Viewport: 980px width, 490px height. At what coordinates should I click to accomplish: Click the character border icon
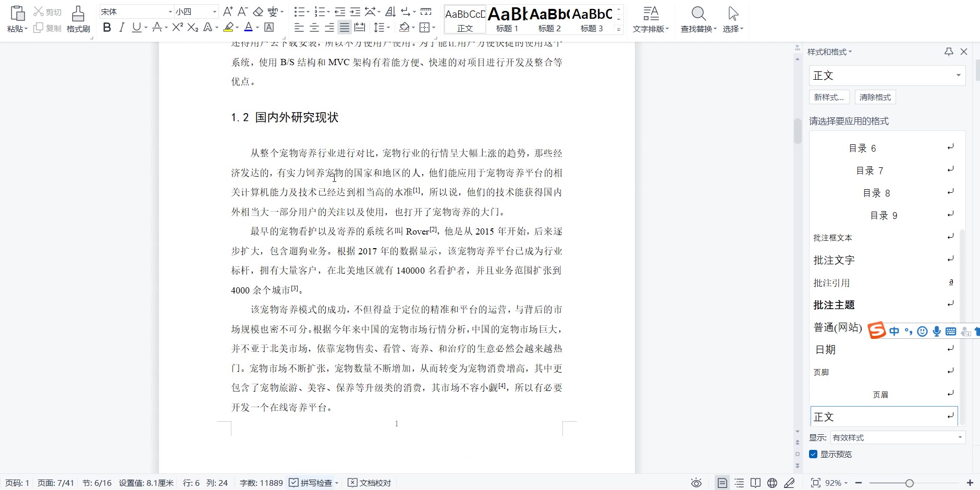[269, 27]
